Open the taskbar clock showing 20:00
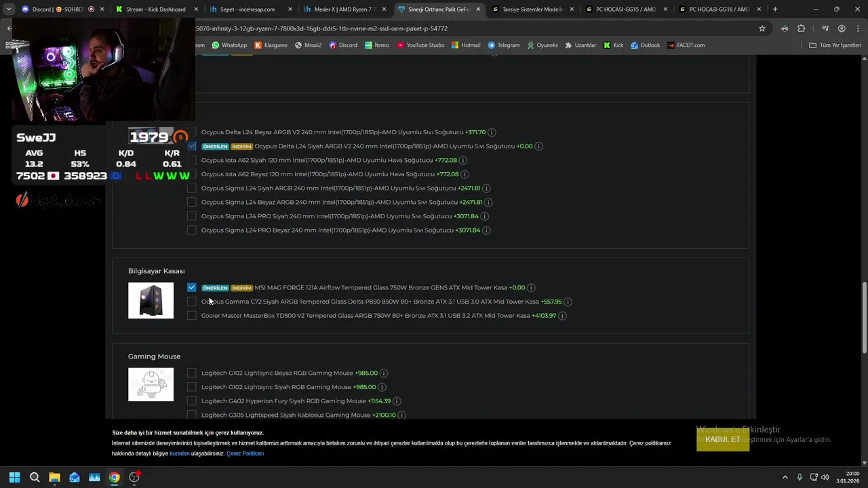Viewport: 868px width, 488px height. [x=848, y=477]
